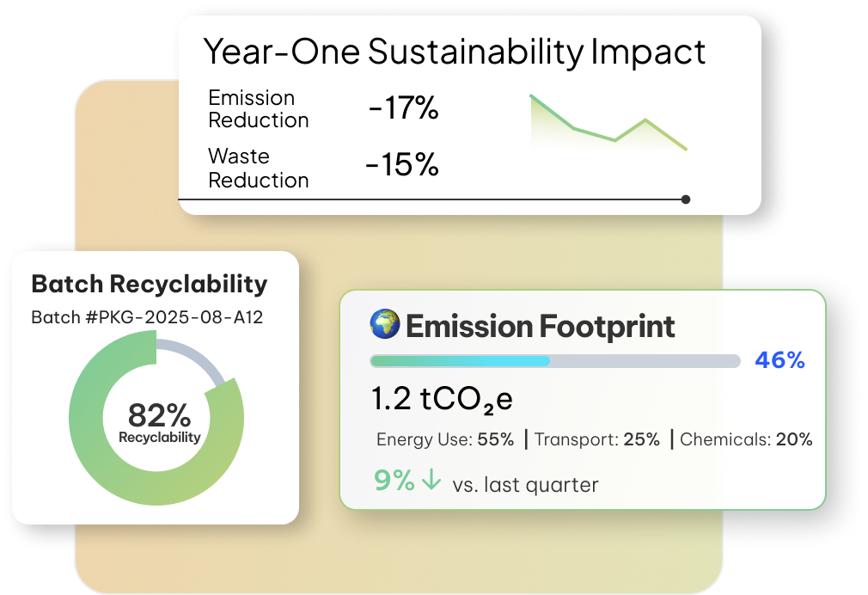Click the emission footprint progress bar
This screenshot has width=868, height=595.
[x=554, y=361]
